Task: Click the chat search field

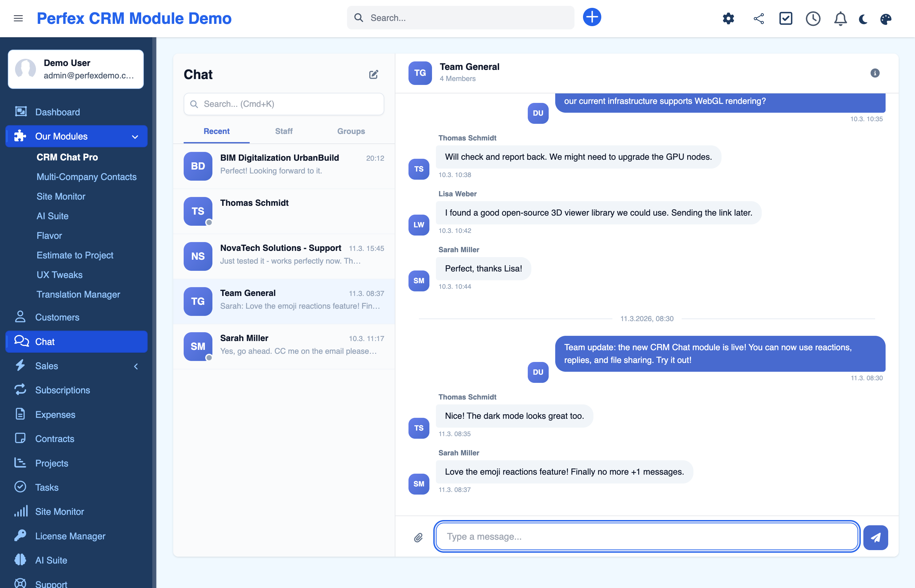Action: point(283,104)
